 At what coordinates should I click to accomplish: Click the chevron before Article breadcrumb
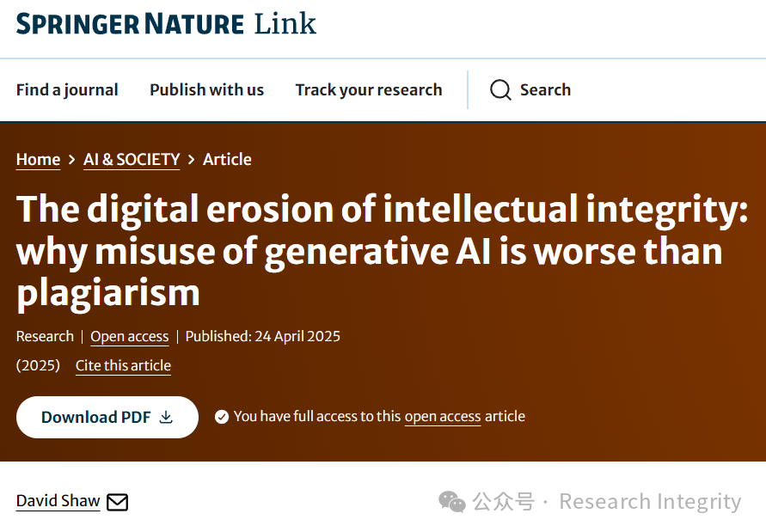pos(191,160)
